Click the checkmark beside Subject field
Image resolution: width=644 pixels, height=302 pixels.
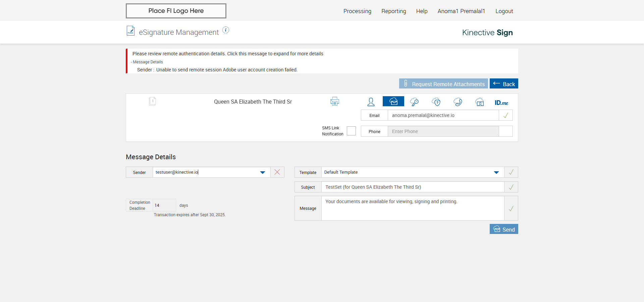(511, 187)
